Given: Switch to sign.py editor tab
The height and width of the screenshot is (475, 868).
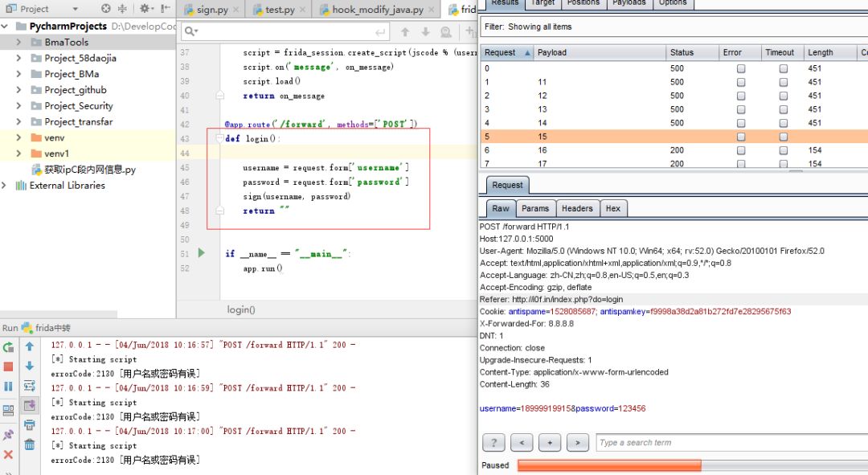Looking at the screenshot, I should click(212, 10).
